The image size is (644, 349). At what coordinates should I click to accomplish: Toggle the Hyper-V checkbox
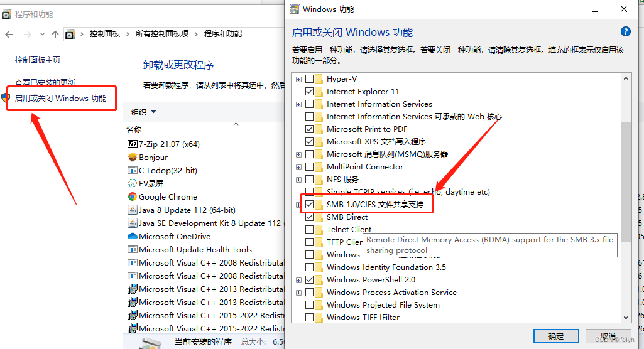[310, 78]
